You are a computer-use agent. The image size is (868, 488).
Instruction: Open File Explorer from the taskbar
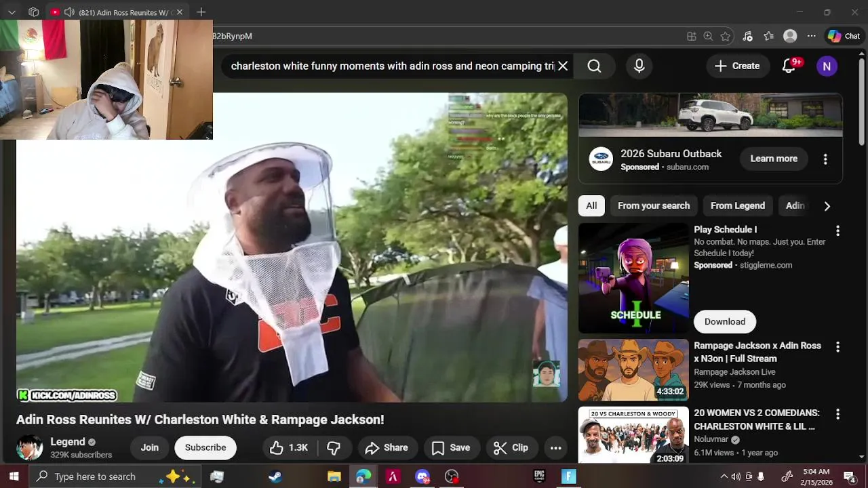(x=334, y=476)
